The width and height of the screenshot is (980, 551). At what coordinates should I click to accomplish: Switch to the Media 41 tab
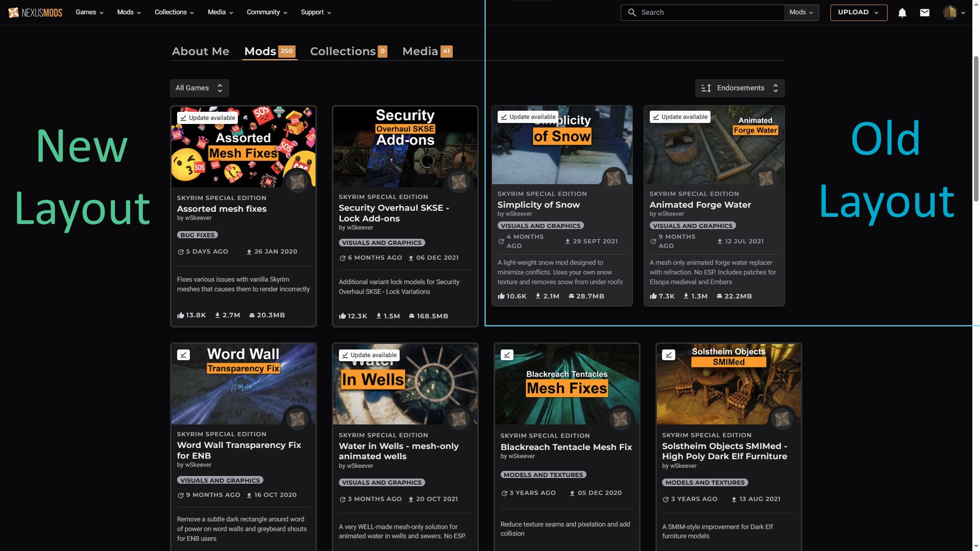coord(427,52)
